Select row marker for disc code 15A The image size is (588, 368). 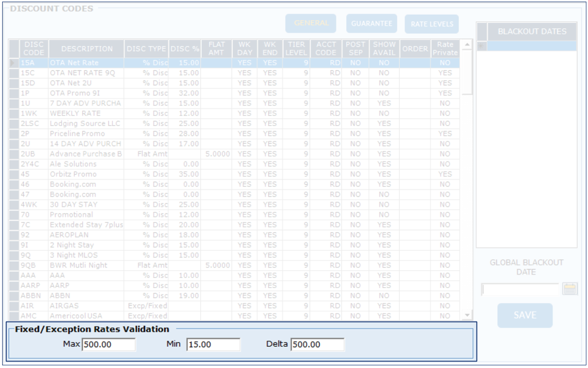(x=14, y=63)
